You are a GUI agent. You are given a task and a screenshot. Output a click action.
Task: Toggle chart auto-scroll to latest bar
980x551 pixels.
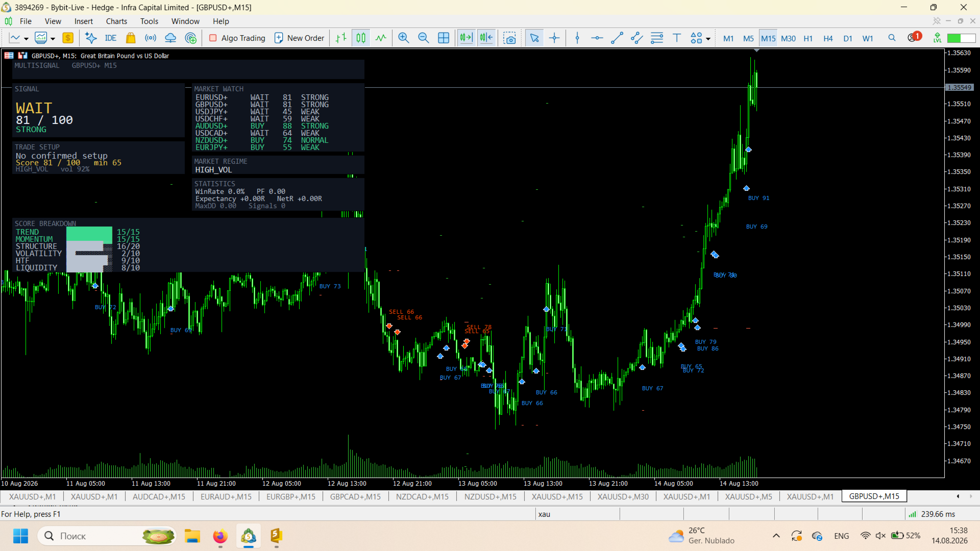click(466, 38)
